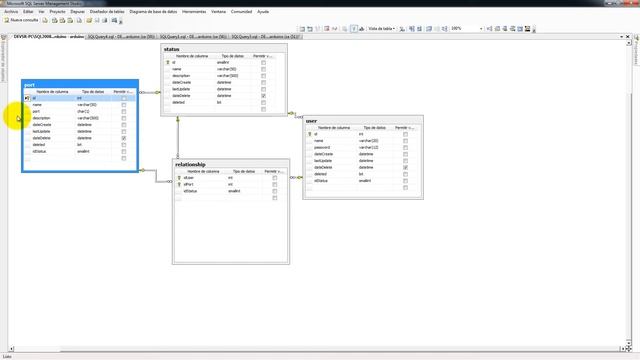Open the Vista de tabla dropdown
Screen dimensions: 640x360
381,29
